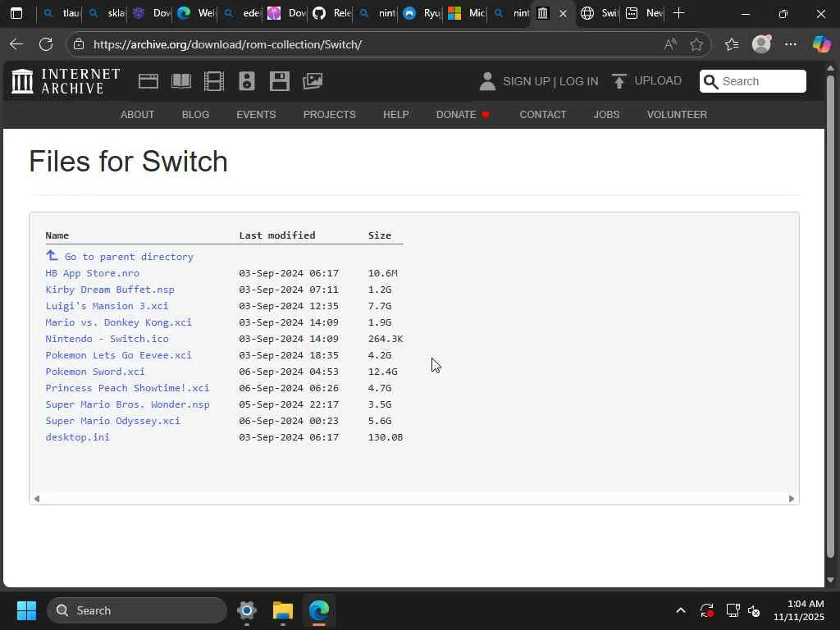Click the Read aloud icon in address bar
The height and width of the screenshot is (630, 840).
click(x=670, y=44)
